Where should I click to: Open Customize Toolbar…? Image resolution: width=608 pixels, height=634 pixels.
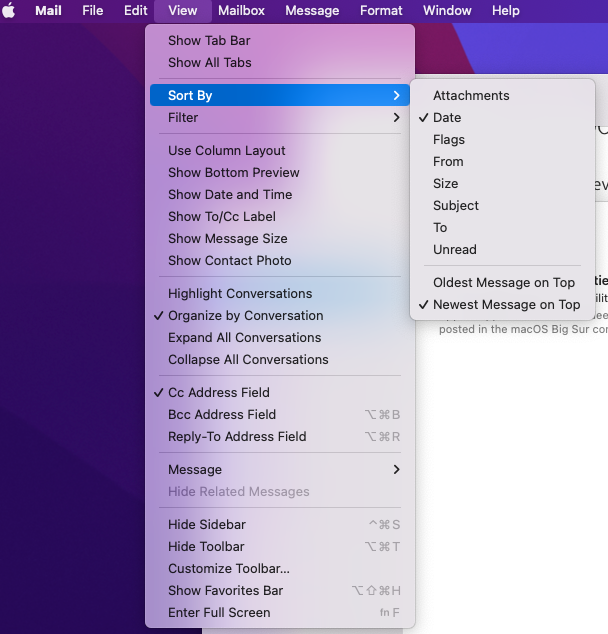pyautogui.click(x=280, y=569)
